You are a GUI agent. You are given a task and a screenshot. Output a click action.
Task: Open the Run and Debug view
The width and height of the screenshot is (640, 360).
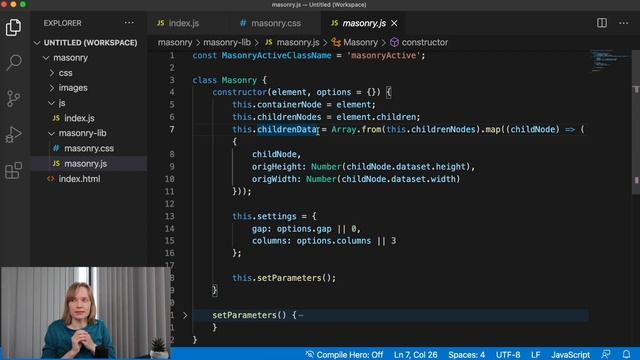click(x=13, y=134)
